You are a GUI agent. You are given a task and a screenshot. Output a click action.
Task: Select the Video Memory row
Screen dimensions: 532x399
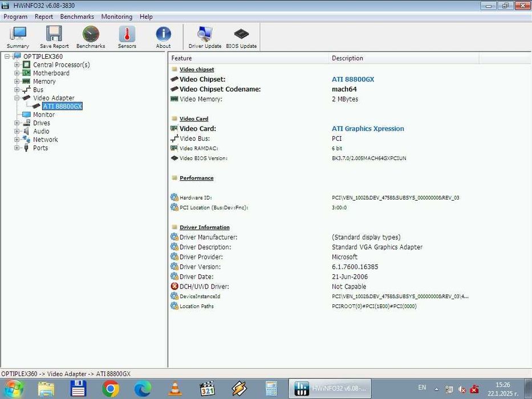tap(350, 99)
